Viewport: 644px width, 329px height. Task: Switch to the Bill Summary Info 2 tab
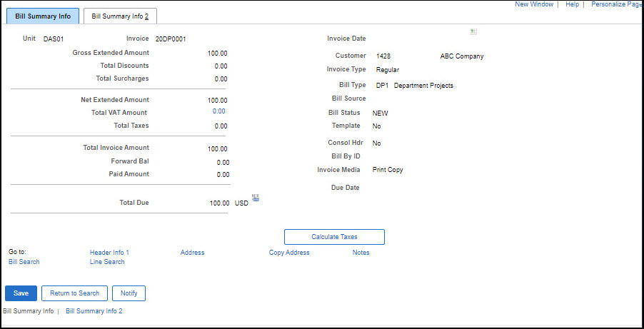click(120, 16)
